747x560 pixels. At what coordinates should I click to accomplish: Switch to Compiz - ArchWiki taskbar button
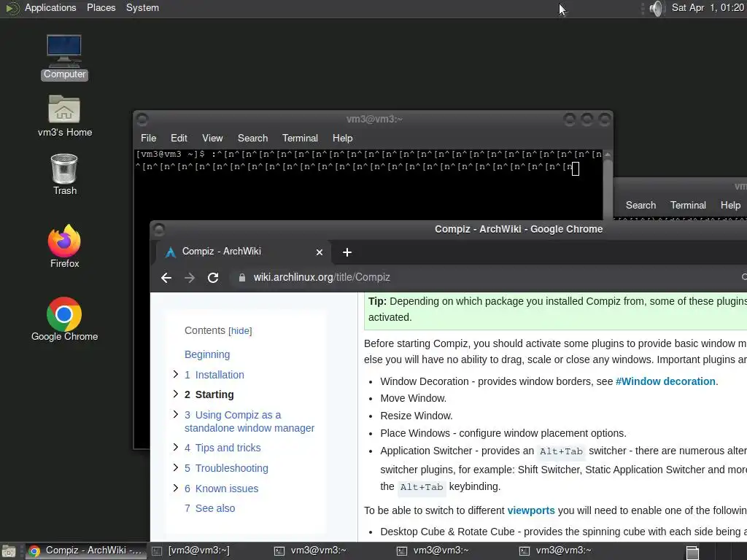(87, 551)
